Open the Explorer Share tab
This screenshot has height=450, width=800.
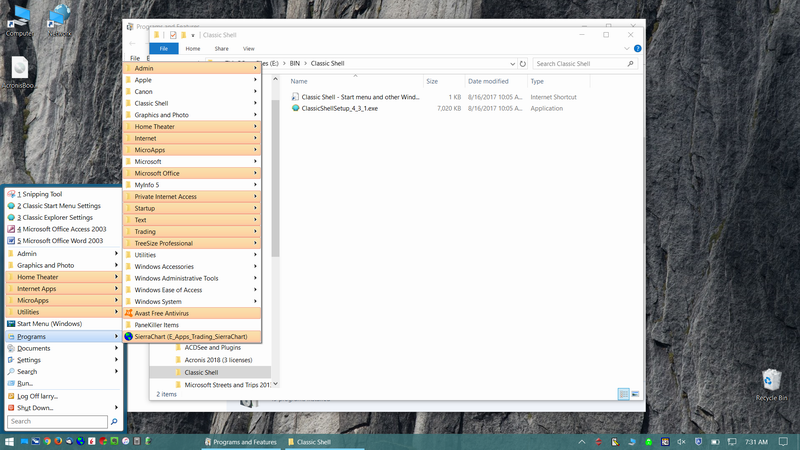tap(221, 48)
